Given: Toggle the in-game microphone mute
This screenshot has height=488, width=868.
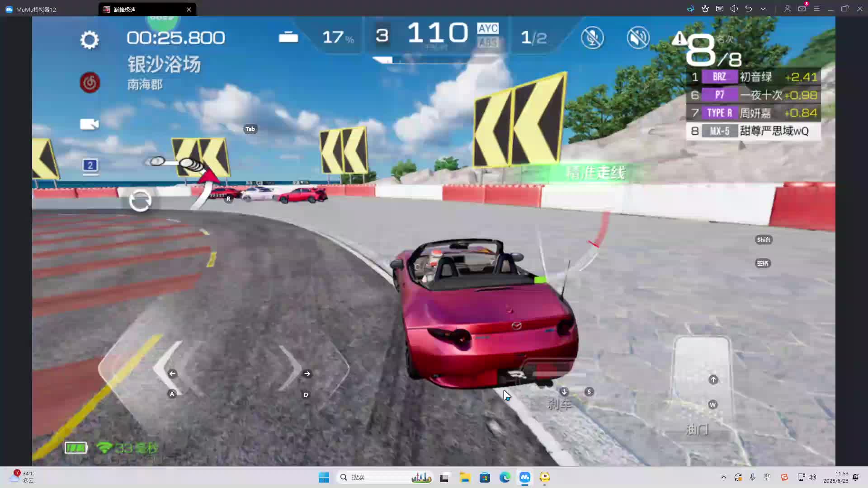Looking at the screenshot, I should 592,38.
